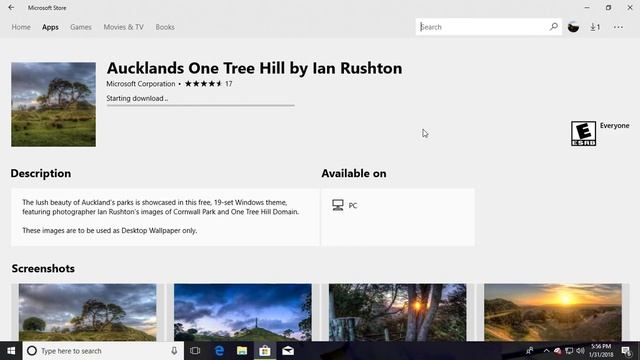Click the Microsoft Corporation publisher name
The height and width of the screenshot is (360, 640).
140,84
